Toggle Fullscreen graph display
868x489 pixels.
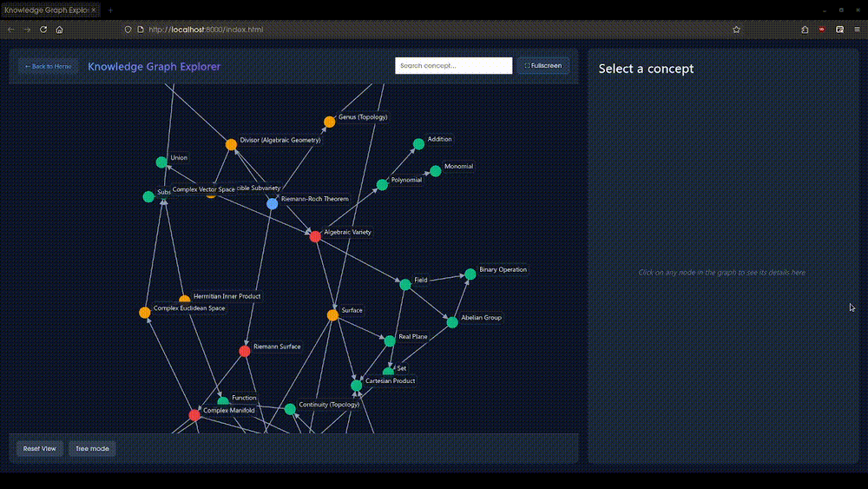coord(543,66)
